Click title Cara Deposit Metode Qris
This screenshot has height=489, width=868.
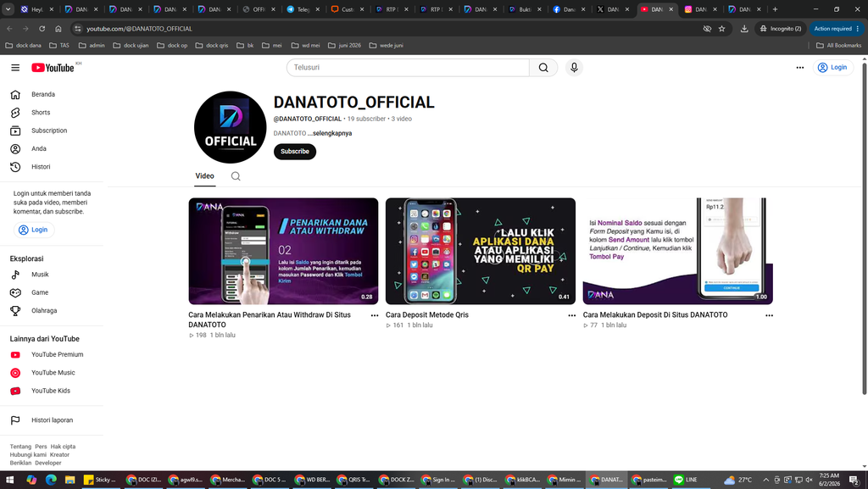pyautogui.click(x=427, y=314)
